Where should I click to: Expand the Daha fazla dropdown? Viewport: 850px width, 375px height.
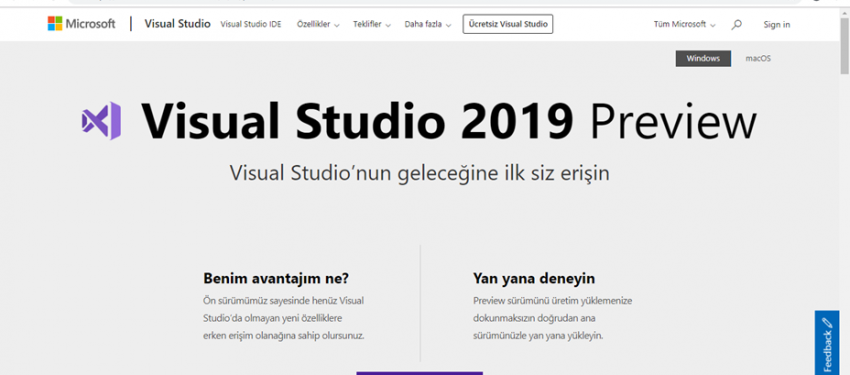428,24
